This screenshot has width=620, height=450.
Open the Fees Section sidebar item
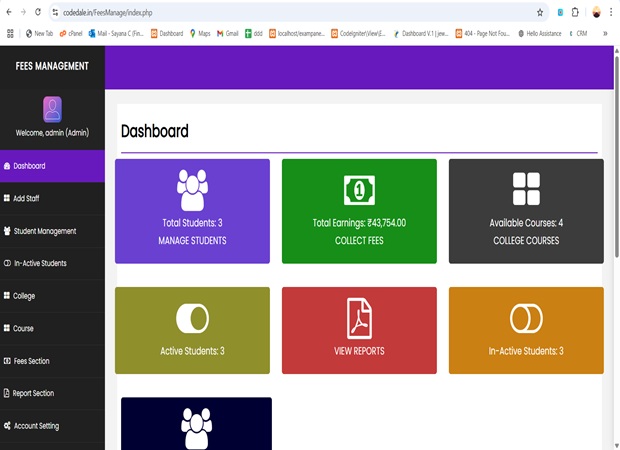tap(31, 361)
